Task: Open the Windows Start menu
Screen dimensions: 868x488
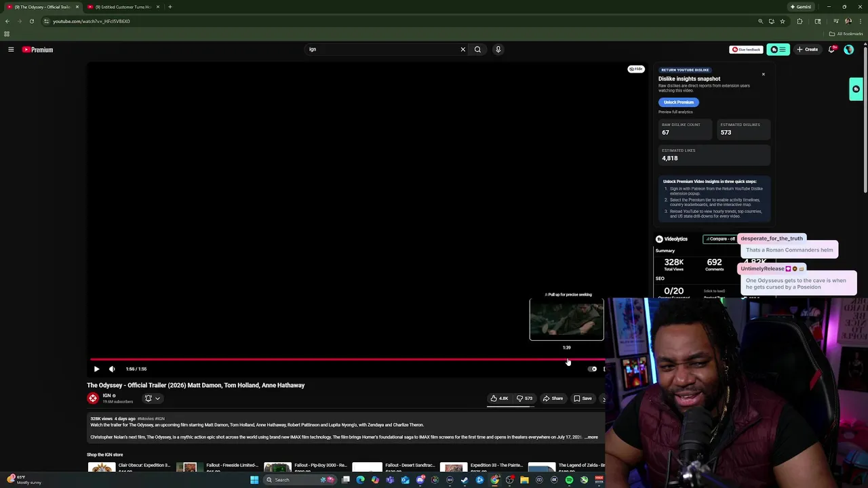Action: tap(254, 480)
